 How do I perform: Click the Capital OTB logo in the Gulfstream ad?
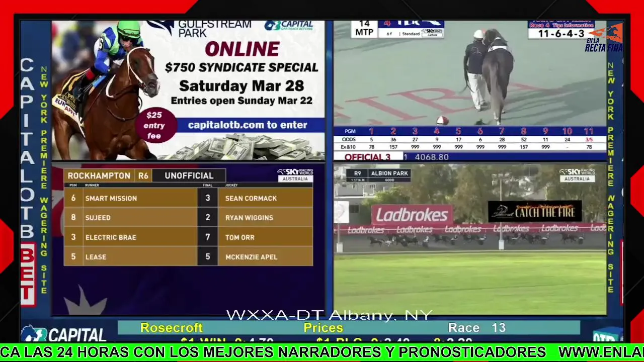[x=289, y=26]
